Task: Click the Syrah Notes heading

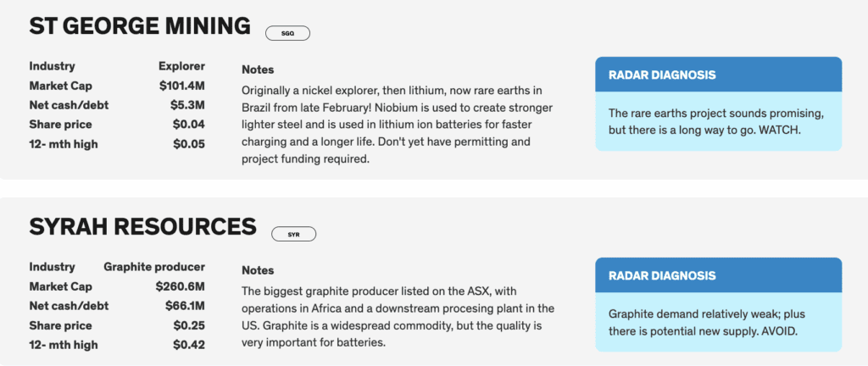Action: pyautogui.click(x=258, y=270)
